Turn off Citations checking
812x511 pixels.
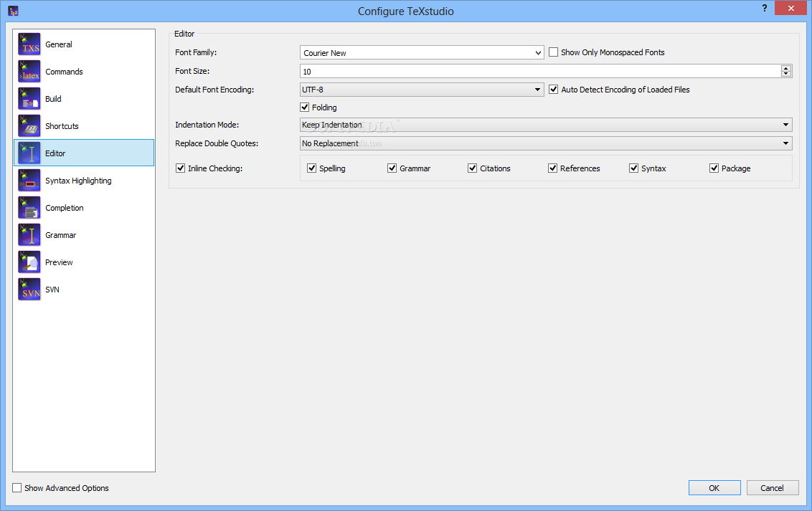tap(472, 168)
